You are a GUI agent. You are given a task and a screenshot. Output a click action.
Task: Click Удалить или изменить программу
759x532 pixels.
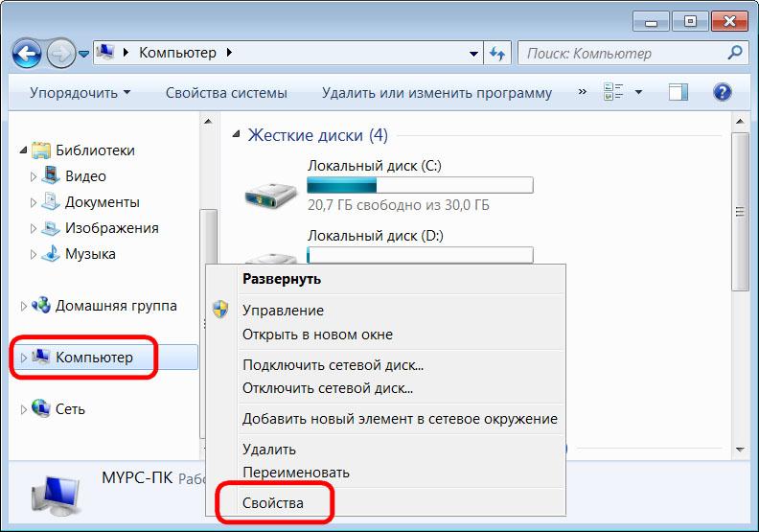tap(437, 92)
